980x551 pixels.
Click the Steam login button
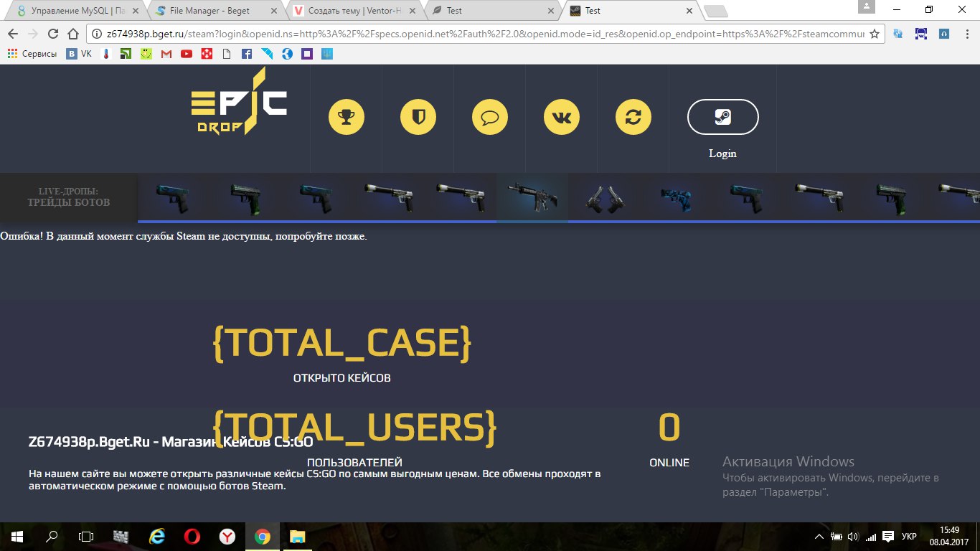[722, 117]
